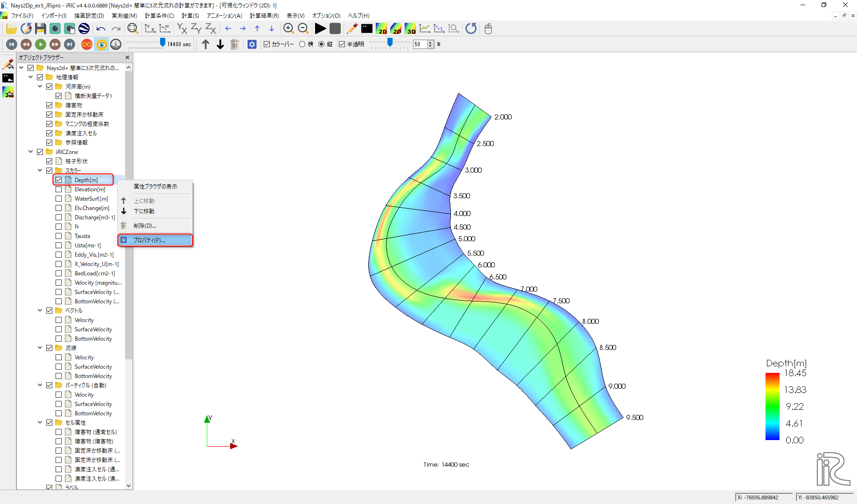Click the snapshot camera icon in toolbar
The width and height of the screenshot is (857, 504).
click(55, 29)
